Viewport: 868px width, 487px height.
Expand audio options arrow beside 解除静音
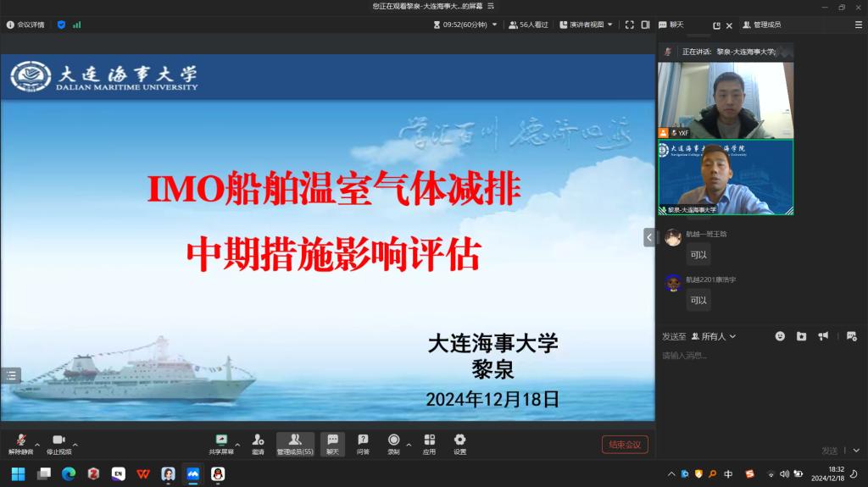[x=36, y=443]
